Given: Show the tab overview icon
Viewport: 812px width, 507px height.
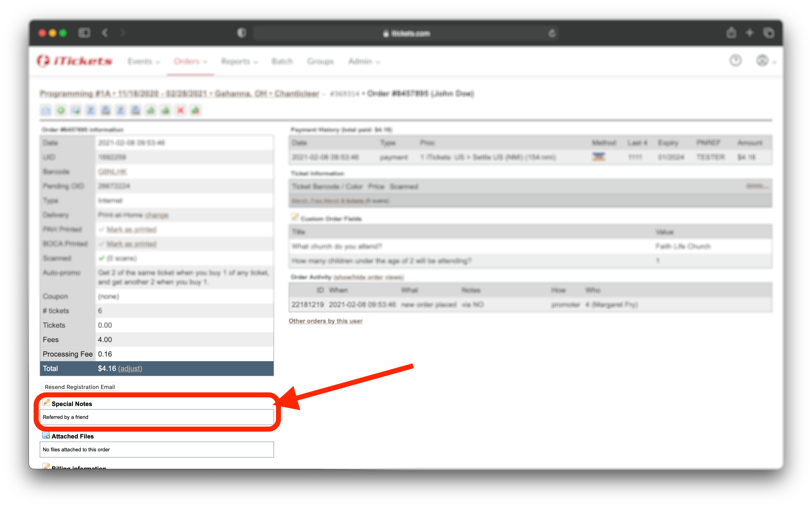Looking at the screenshot, I should 769,33.
